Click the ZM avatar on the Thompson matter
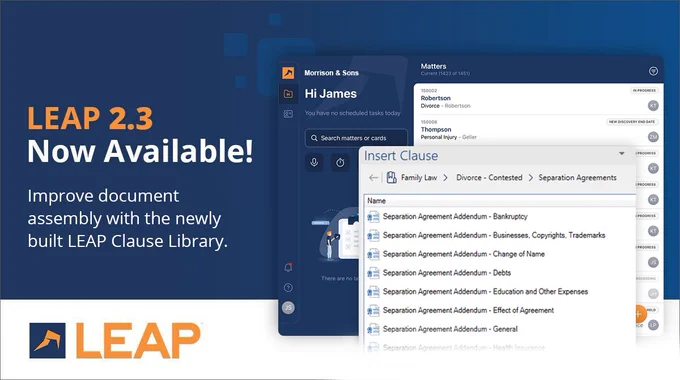The height and width of the screenshot is (380, 680). (653, 137)
